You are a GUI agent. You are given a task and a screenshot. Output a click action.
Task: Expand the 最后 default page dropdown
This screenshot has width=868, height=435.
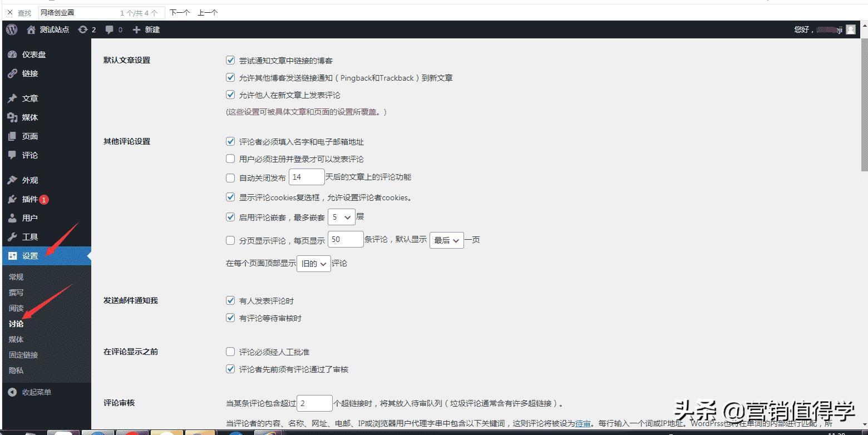(x=446, y=240)
